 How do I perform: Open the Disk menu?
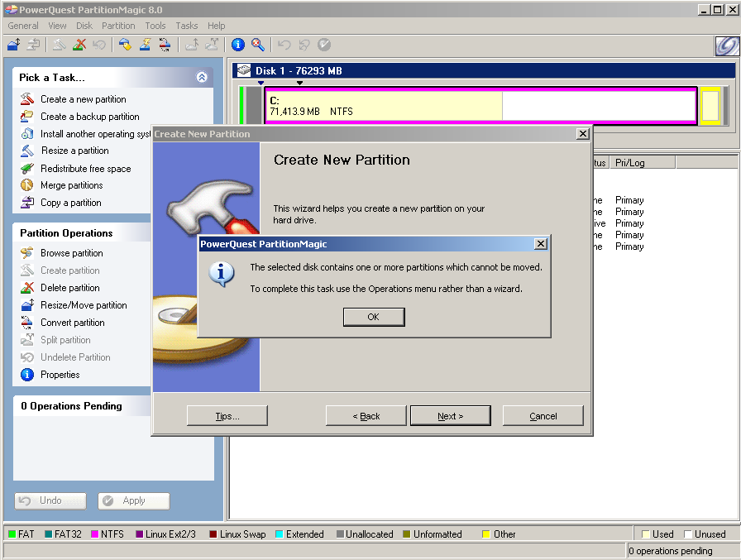(84, 26)
